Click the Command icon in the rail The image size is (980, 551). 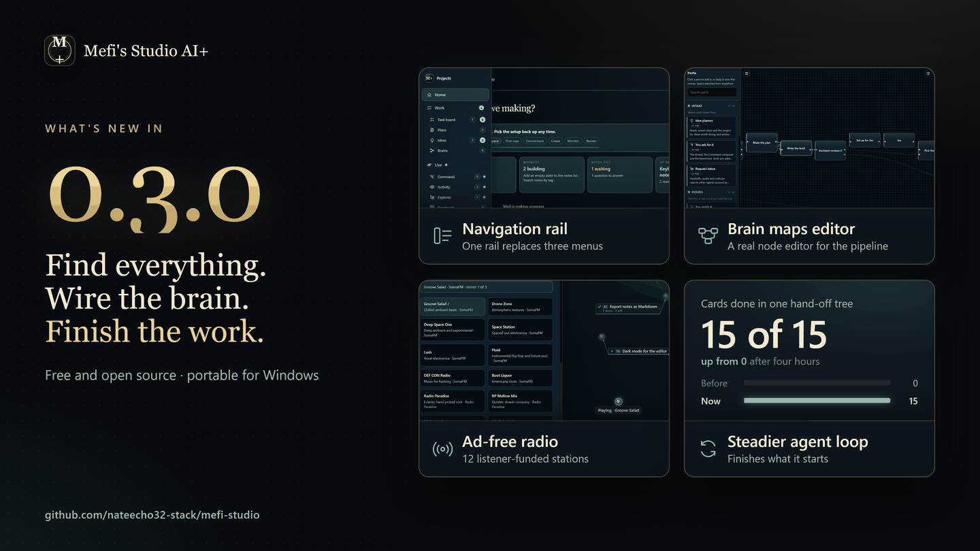432,177
